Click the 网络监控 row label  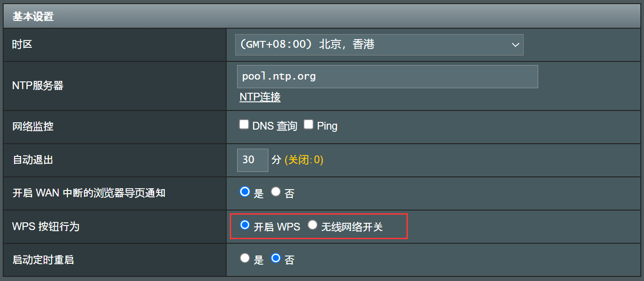pyautogui.click(x=33, y=126)
